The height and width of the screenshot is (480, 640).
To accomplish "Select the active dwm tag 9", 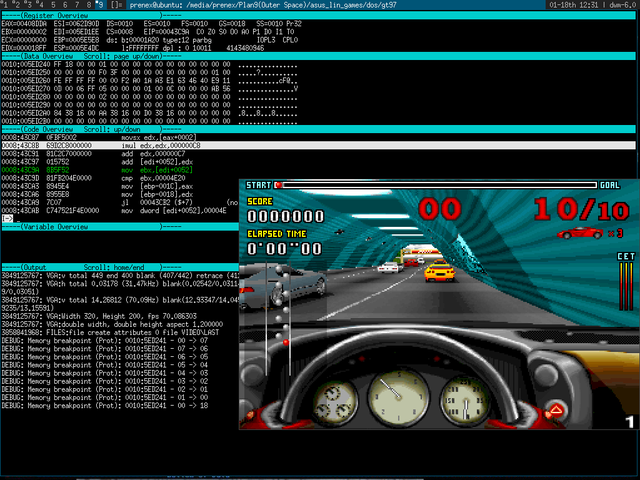I will tap(100, 5).
